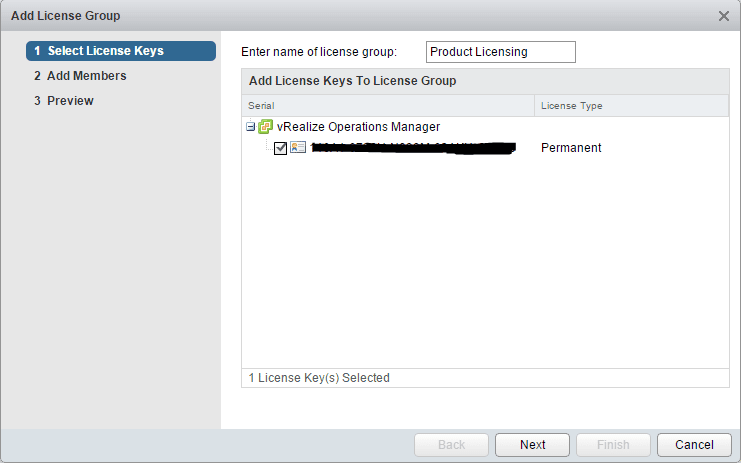741x463 pixels.
Task: Click the Back button
Action: (x=451, y=445)
